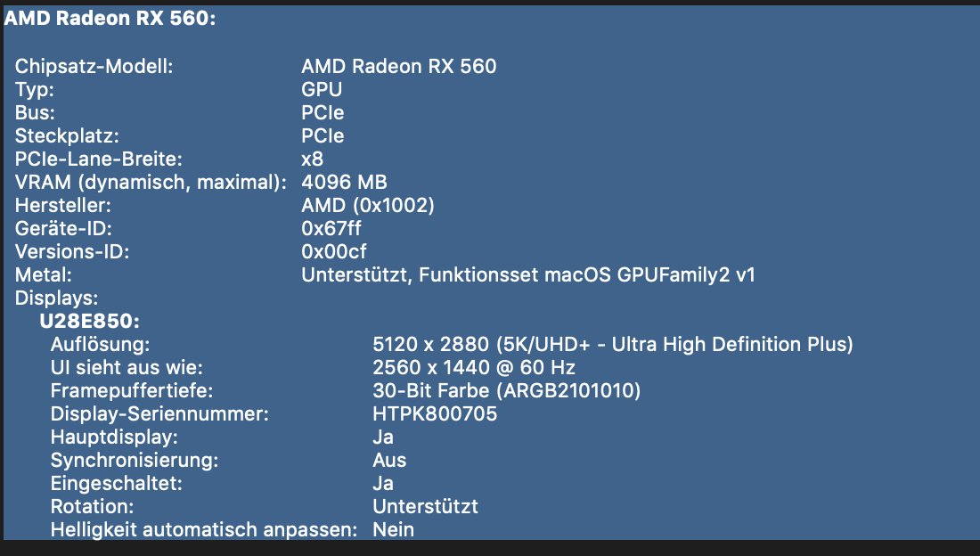Click the Helligkeit automatisch anpassen label

coord(204,530)
